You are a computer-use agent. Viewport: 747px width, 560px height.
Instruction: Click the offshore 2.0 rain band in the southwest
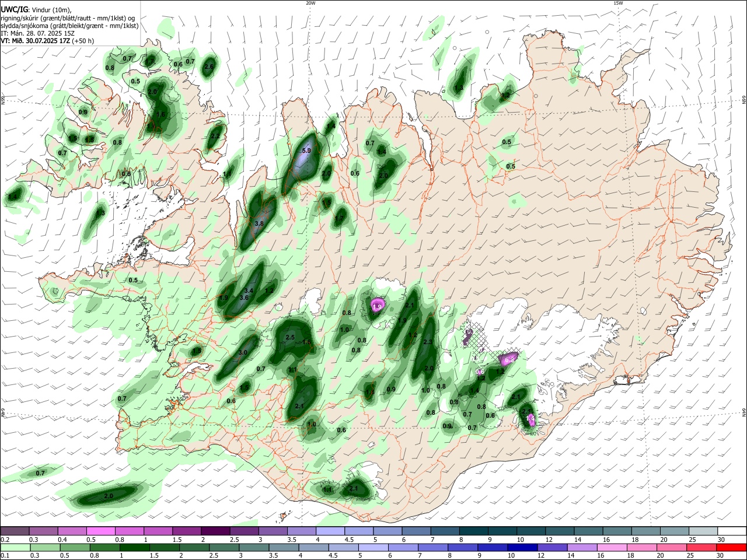(109, 496)
